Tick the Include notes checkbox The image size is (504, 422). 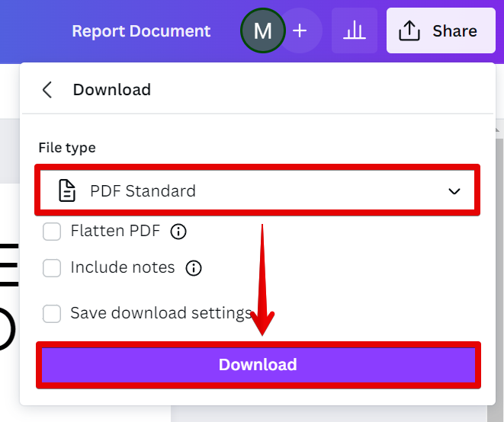[52, 268]
